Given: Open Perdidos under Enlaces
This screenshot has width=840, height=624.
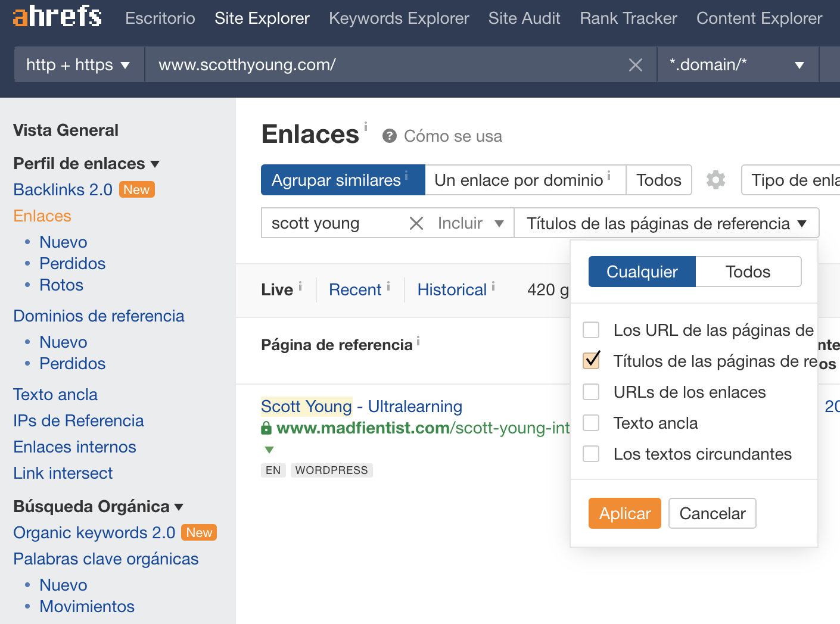Looking at the screenshot, I should [x=72, y=263].
